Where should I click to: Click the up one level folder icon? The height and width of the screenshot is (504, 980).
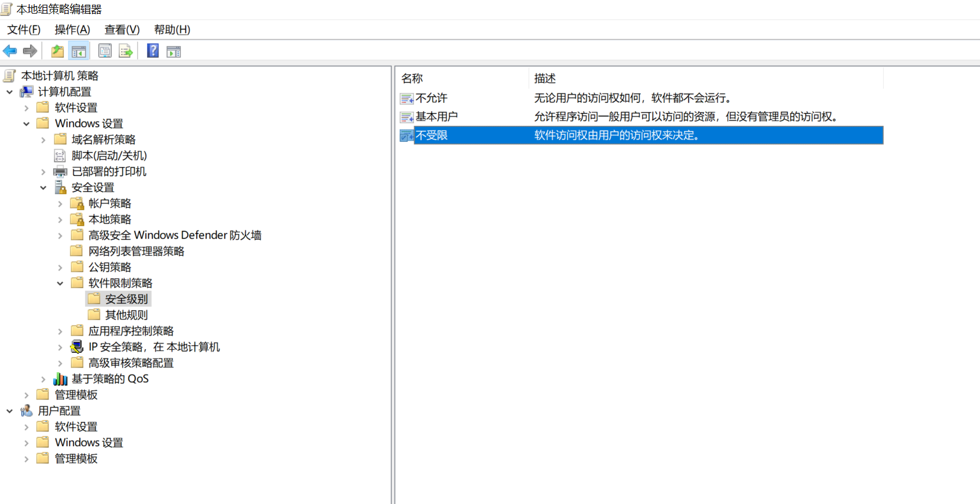tap(57, 51)
